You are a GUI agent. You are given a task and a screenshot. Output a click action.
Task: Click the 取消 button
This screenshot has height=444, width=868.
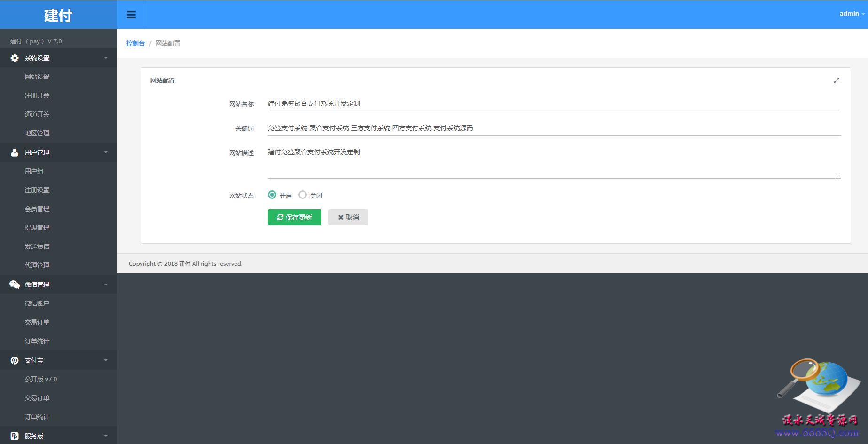pos(348,217)
